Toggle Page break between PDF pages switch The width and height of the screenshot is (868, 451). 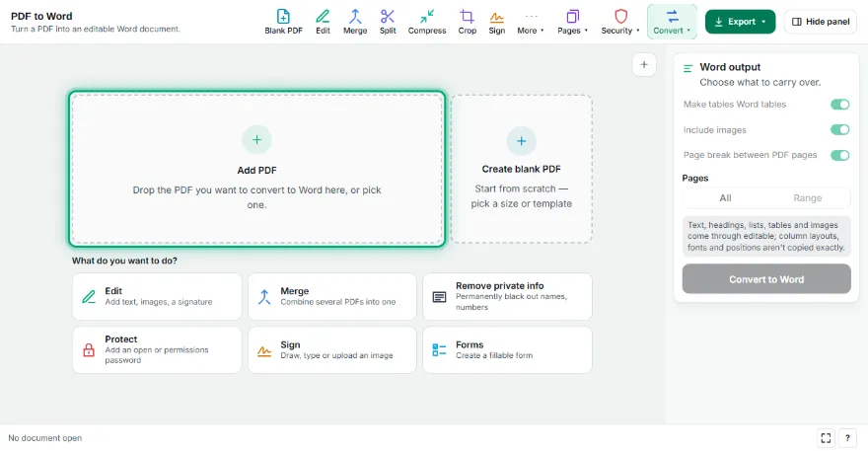[x=839, y=155]
